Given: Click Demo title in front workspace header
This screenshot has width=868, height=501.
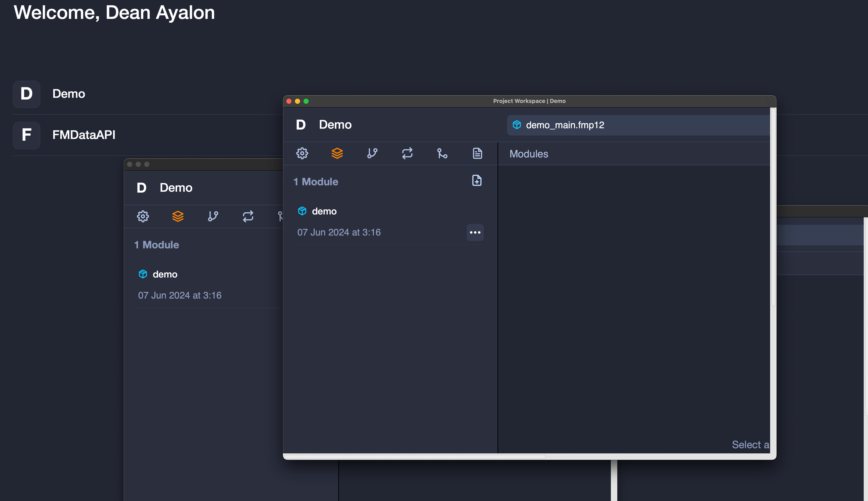Looking at the screenshot, I should 335,125.
